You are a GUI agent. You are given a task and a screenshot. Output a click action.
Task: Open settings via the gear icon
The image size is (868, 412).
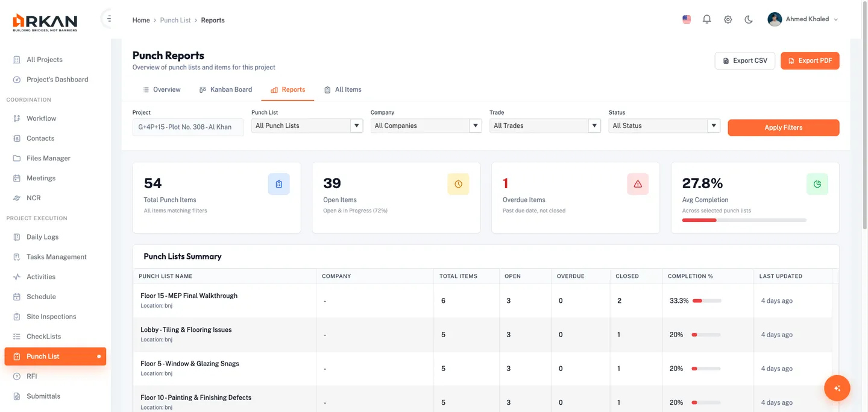pyautogui.click(x=728, y=19)
